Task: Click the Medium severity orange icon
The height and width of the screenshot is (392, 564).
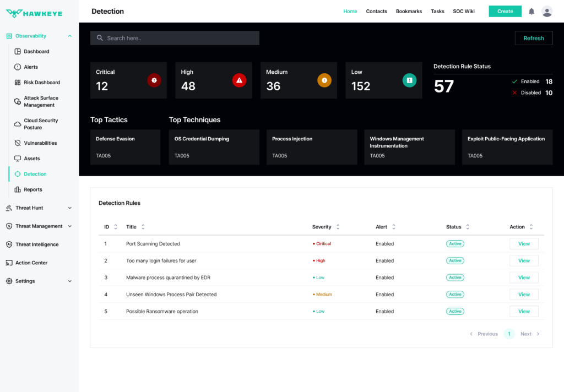Action: 324,80
